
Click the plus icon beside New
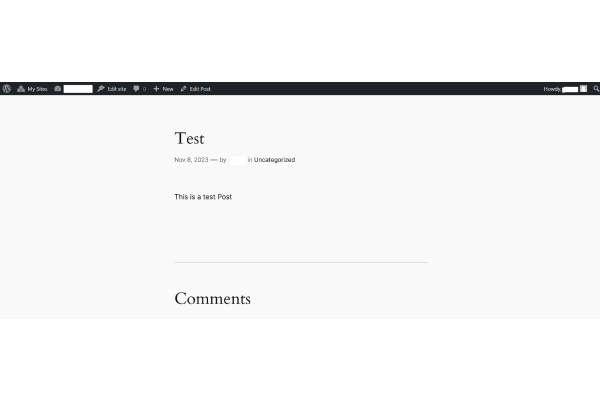pos(156,89)
